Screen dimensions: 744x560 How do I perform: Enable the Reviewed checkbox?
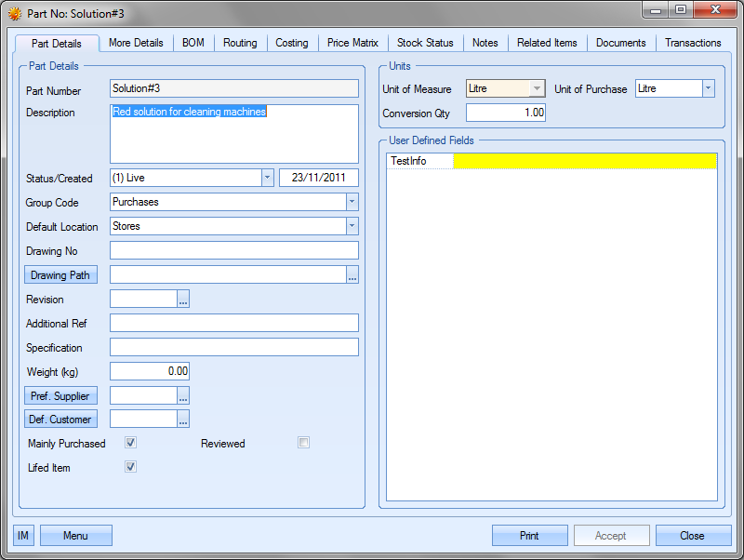[303, 443]
